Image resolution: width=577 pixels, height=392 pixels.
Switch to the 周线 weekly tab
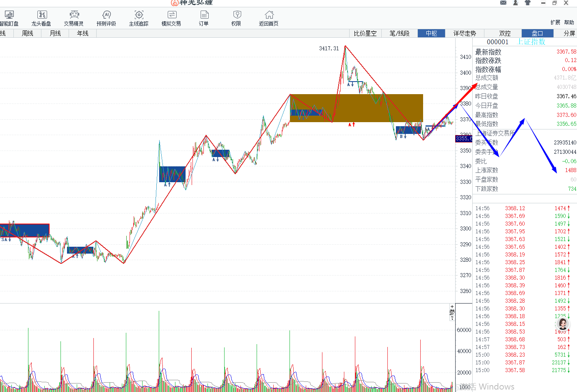[28, 33]
